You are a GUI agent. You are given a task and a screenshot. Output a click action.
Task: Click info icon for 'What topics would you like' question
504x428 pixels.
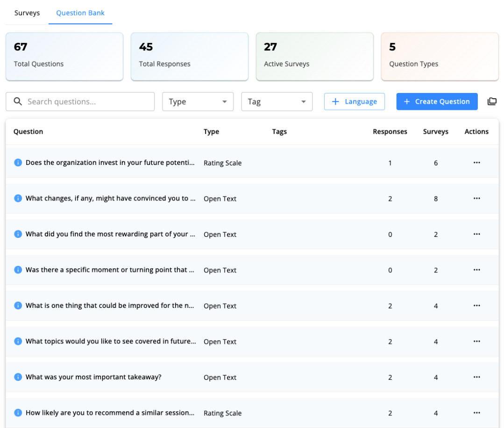coord(18,342)
